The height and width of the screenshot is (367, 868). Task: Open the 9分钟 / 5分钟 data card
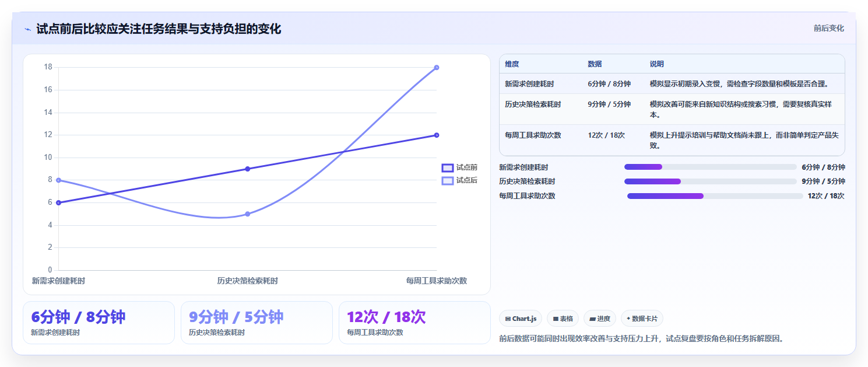click(x=256, y=323)
